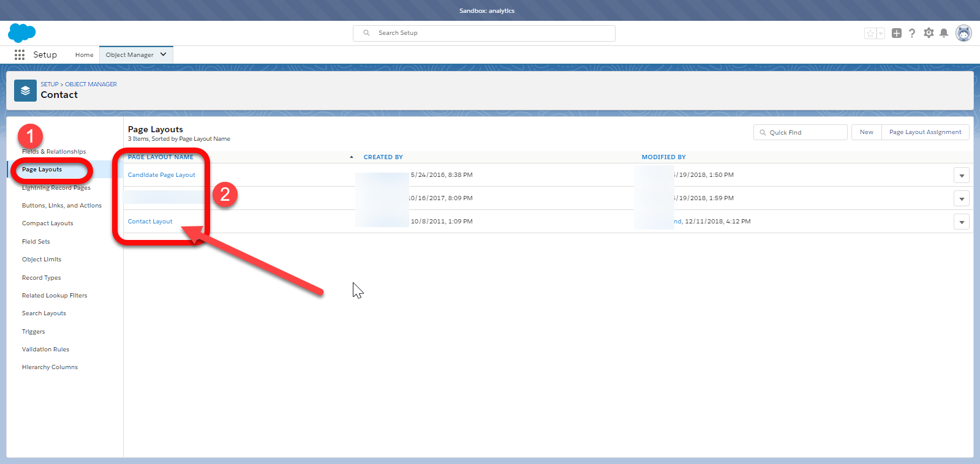
Task: Open the global actions plus icon
Action: coord(897,33)
